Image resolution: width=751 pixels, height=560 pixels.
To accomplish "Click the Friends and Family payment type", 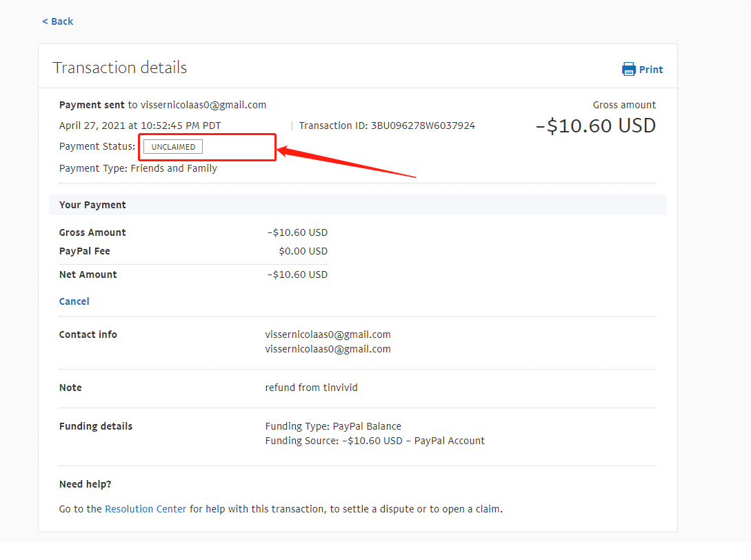I will 173,168.
